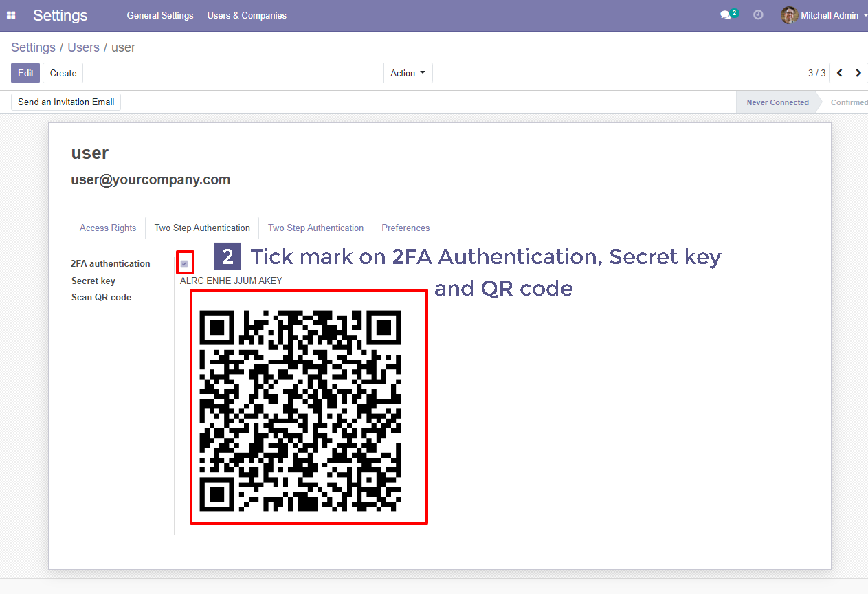Click the secret key ALRC ENHE JJUM AKEY
Image resolution: width=868 pixels, height=594 pixels.
pos(231,280)
